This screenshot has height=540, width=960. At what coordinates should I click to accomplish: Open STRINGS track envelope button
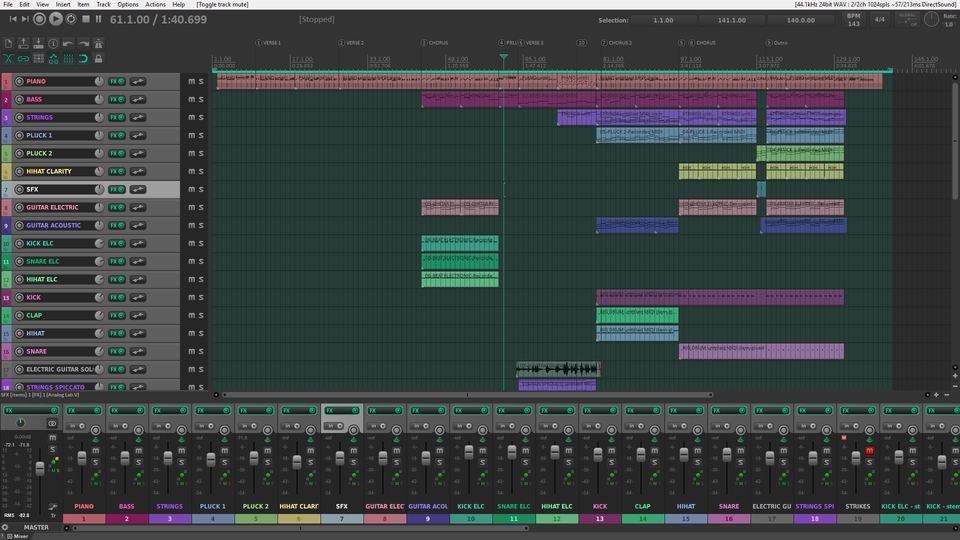click(138, 117)
